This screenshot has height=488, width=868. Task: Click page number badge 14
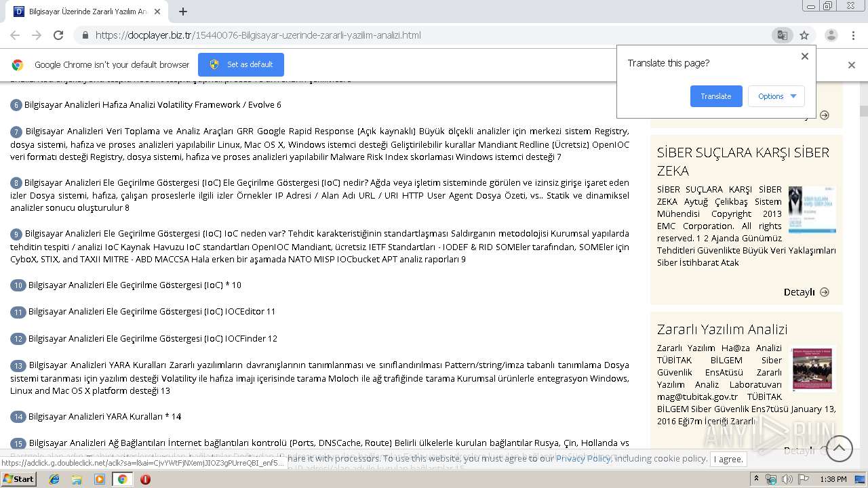18,417
